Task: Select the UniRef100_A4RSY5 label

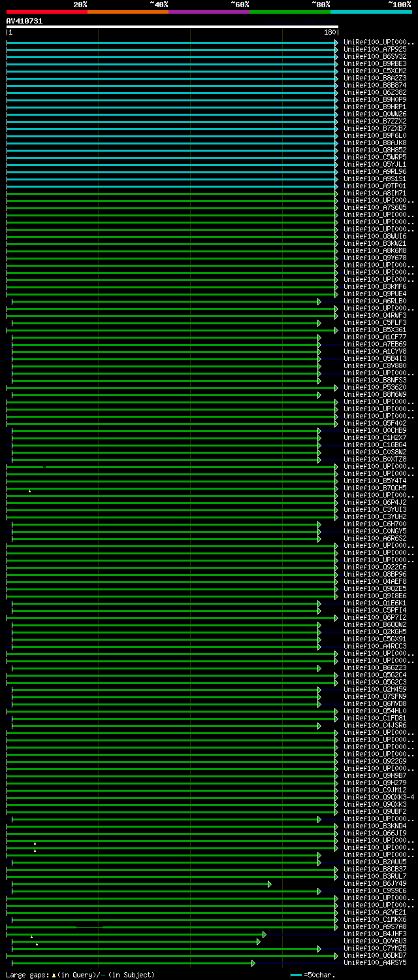Action: click(375, 962)
